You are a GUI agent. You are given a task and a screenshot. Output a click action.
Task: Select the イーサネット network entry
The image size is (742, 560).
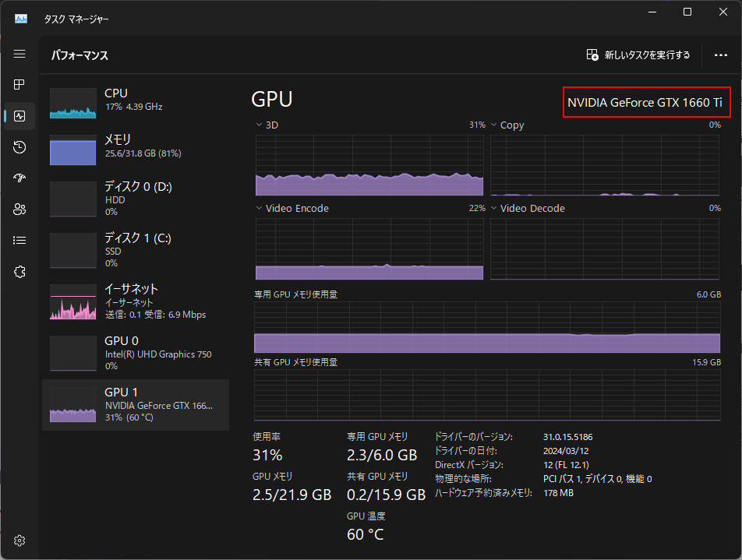tap(136, 301)
